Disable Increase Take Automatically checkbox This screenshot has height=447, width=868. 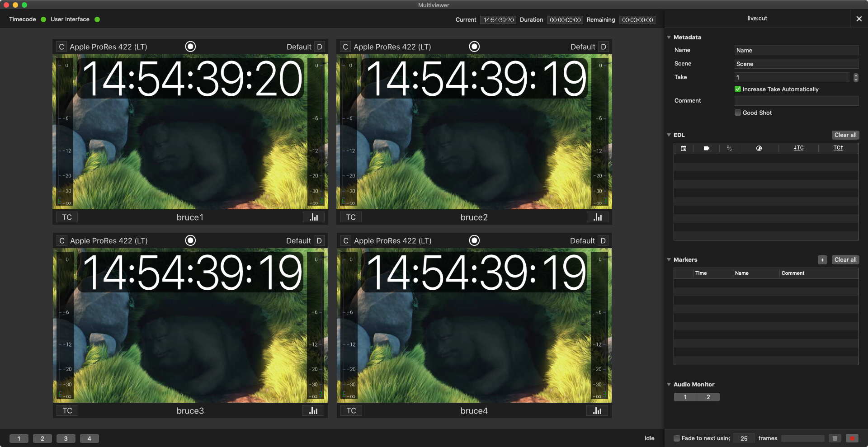[738, 89]
